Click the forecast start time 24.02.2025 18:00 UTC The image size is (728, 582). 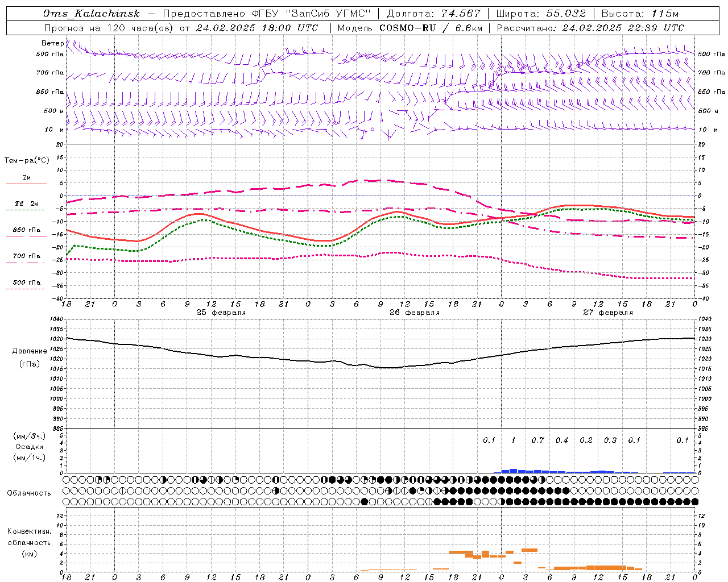tap(257, 28)
